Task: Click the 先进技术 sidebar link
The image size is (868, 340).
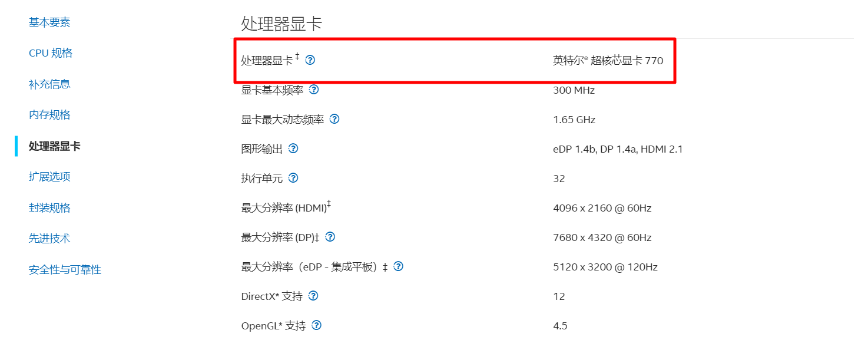Action: coord(49,239)
